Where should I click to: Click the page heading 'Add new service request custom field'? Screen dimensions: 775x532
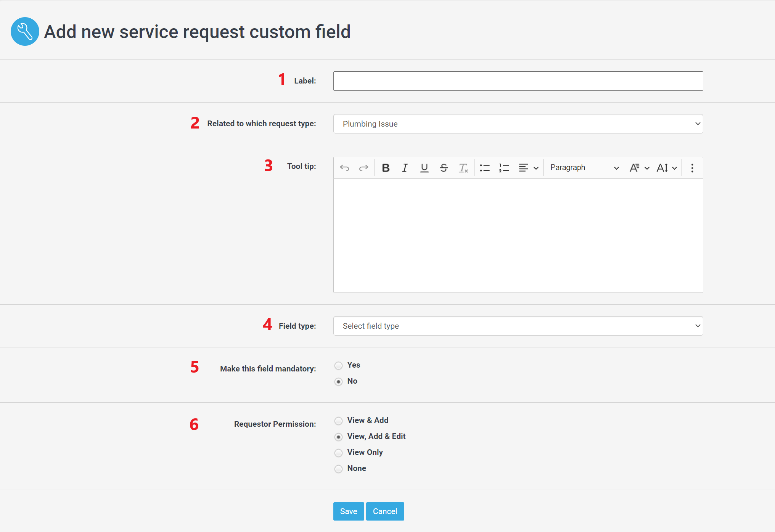click(197, 32)
